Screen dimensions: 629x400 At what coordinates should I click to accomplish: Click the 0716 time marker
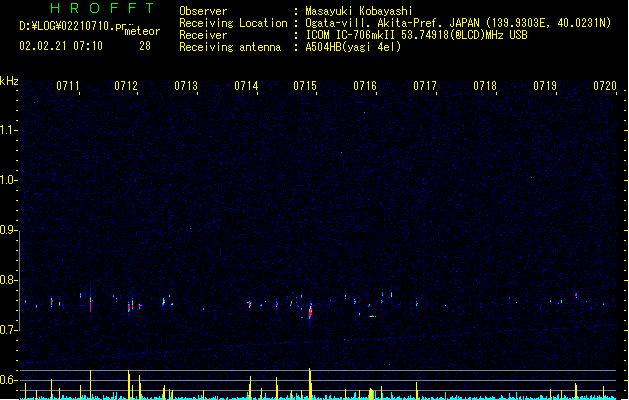[x=365, y=86]
